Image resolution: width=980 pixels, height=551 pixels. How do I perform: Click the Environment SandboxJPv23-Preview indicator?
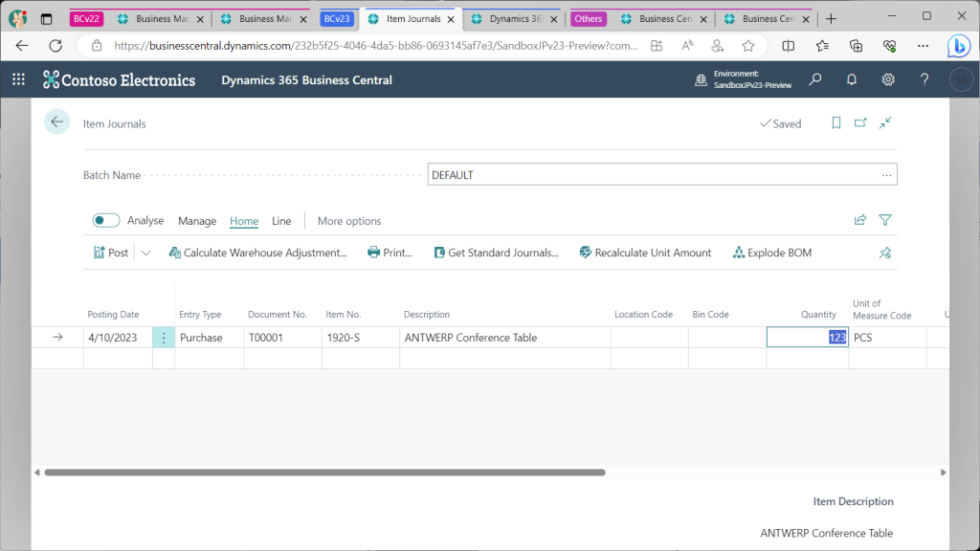click(743, 79)
